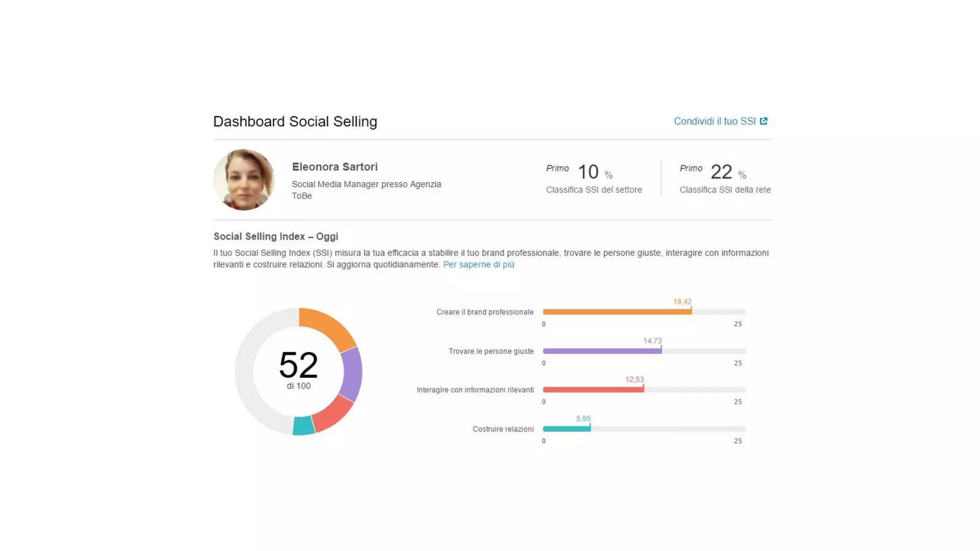Click the Classifica SSI della rete ranking

(x=724, y=190)
